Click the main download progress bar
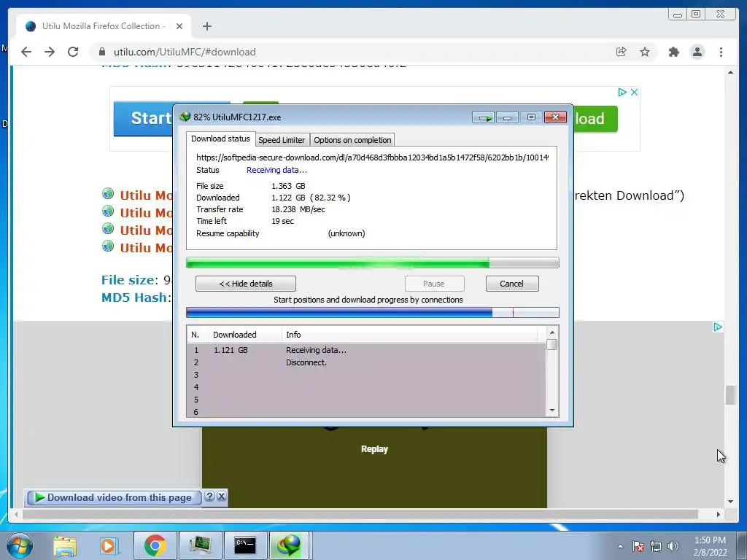Image resolution: width=747 pixels, height=560 pixels. [372, 262]
